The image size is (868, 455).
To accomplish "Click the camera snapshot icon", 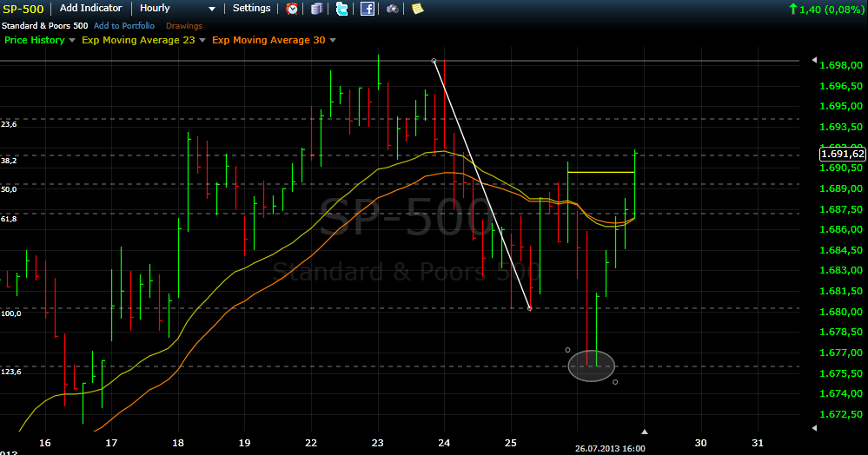I will (x=393, y=9).
